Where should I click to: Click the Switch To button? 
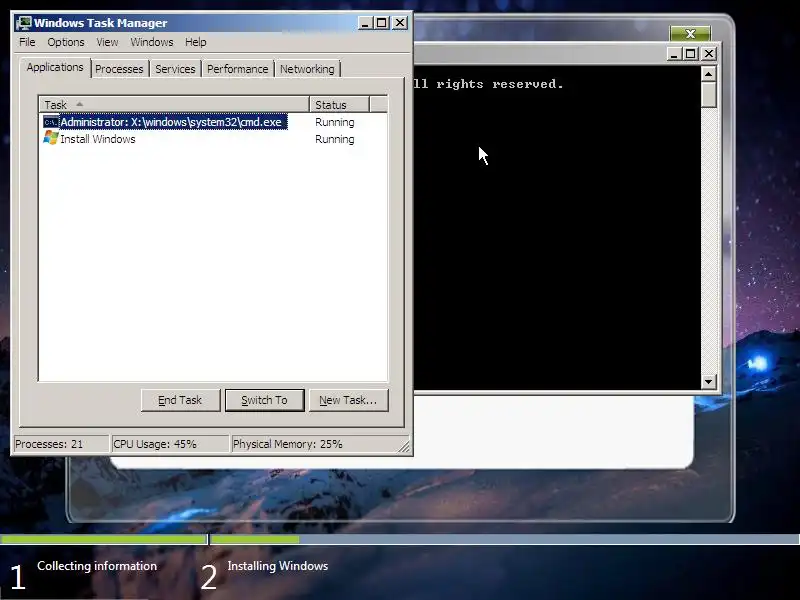tap(264, 400)
